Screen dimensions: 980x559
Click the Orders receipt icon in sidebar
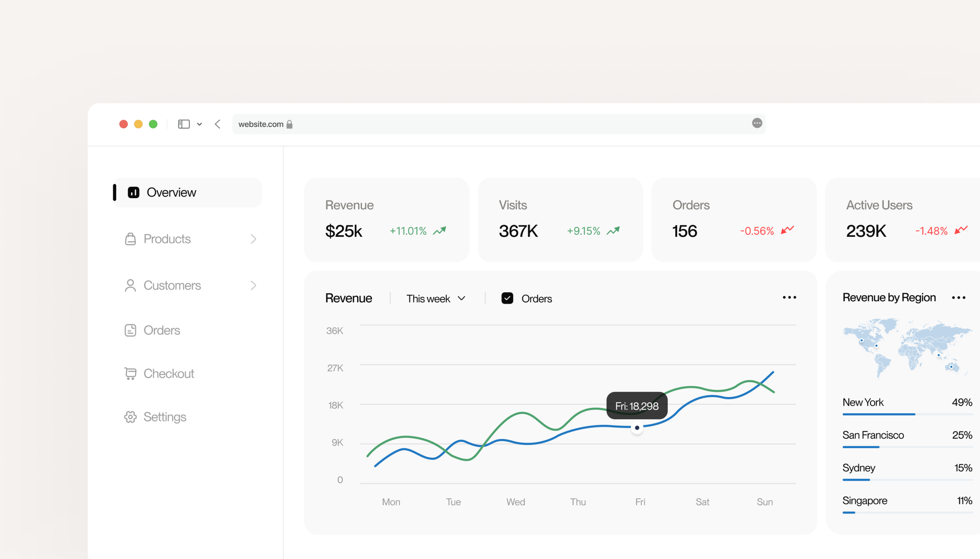click(x=130, y=330)
